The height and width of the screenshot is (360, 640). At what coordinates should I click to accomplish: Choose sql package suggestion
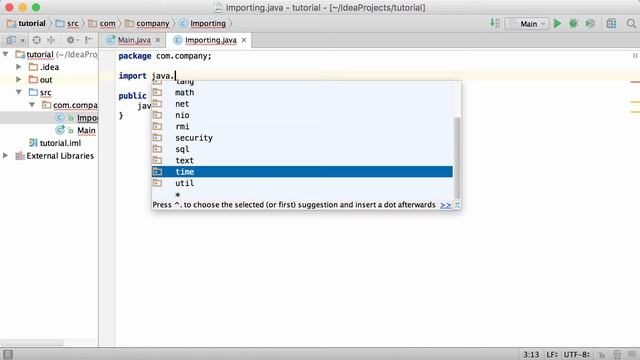tap(302, 149)
